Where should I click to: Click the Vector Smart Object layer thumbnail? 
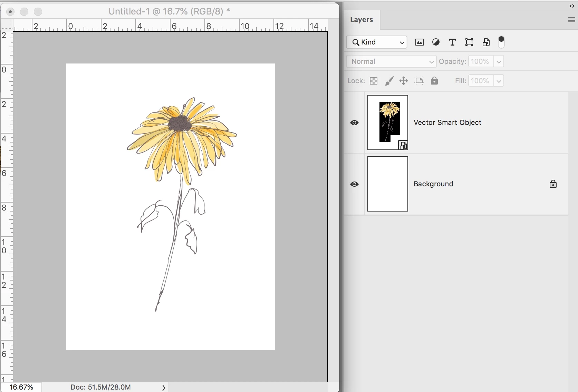pos(388,122)
